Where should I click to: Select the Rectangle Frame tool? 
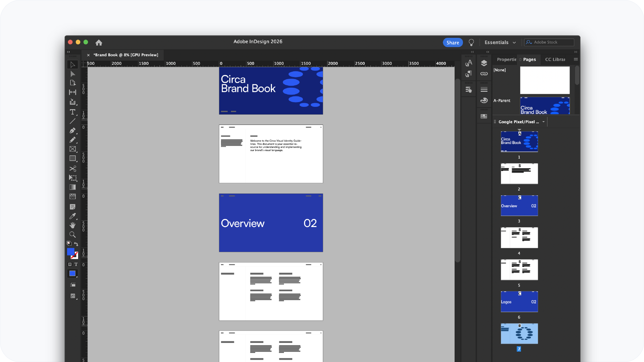tap(72, 149)
